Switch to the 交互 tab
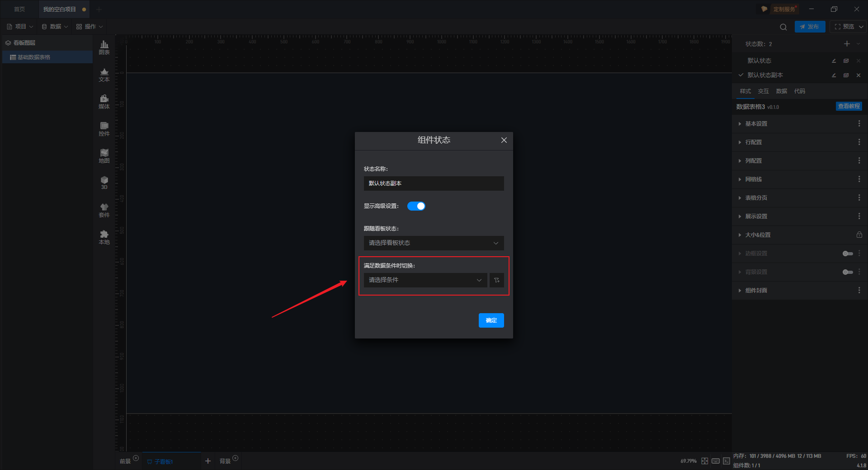The image size is (868, 470). coord(763,91)
